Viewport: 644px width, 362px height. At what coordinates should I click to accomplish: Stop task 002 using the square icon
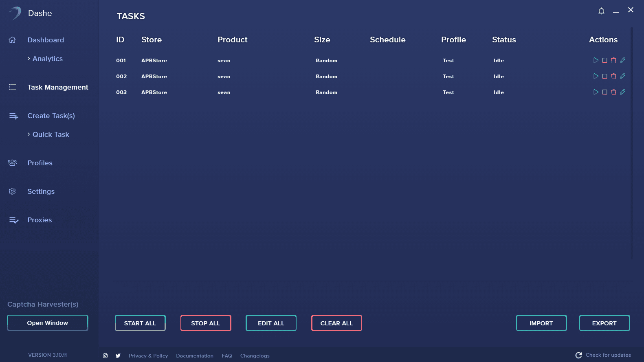pos(604,76)
